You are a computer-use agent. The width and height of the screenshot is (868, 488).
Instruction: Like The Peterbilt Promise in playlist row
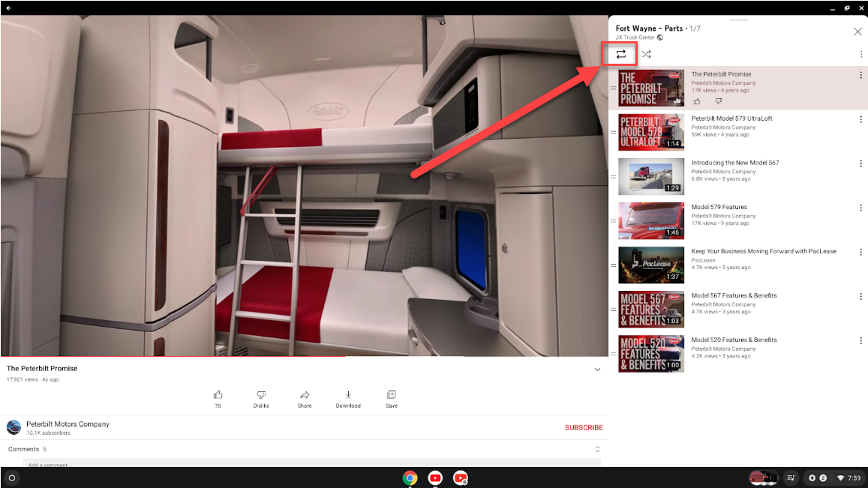pyautogui.click(x=697, y=101)
